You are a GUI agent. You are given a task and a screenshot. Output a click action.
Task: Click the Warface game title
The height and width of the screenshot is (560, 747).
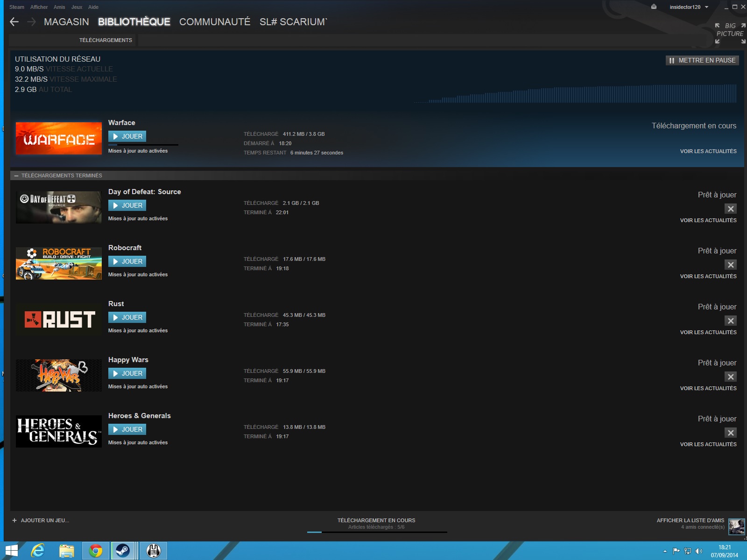pos(122,123)
